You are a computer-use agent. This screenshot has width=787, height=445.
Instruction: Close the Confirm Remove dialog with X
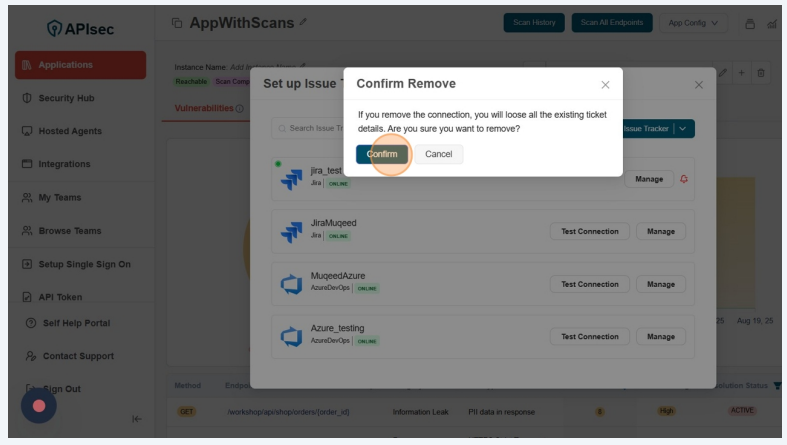coord(605,85)
